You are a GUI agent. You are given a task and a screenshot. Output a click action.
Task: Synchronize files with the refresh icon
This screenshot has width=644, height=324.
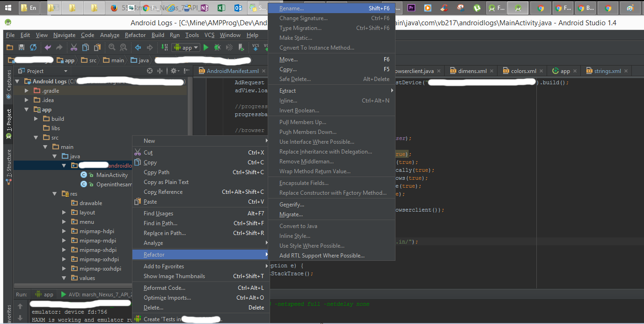[33, 47]
